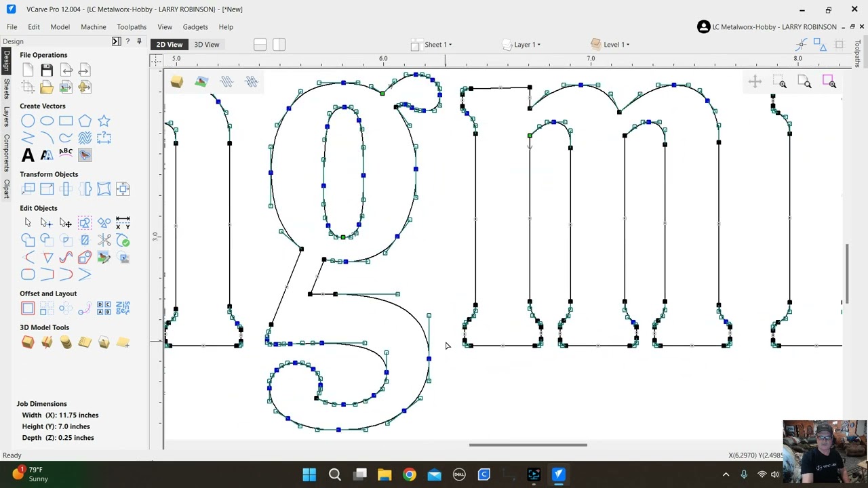Toggle the bitmap visibility icon in view toolbar
Image resolution: width=868 pixels, height=488 pixels.
pyautogui.click(x=201, y=82)
